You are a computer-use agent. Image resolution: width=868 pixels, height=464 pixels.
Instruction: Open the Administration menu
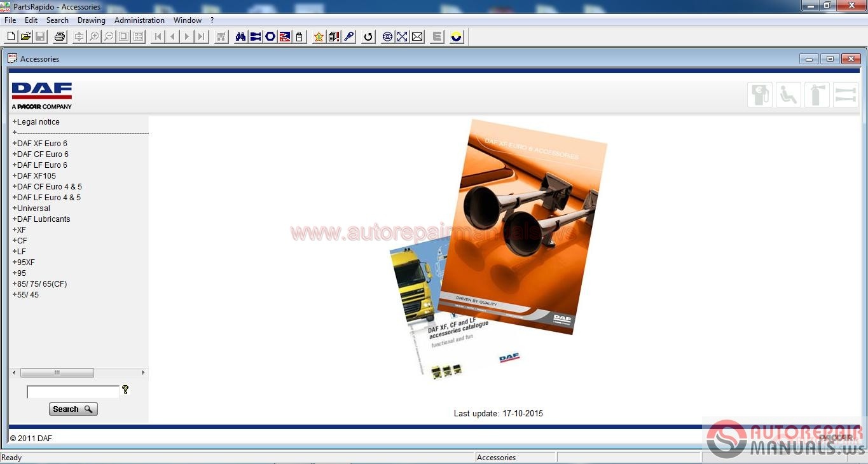139,20
